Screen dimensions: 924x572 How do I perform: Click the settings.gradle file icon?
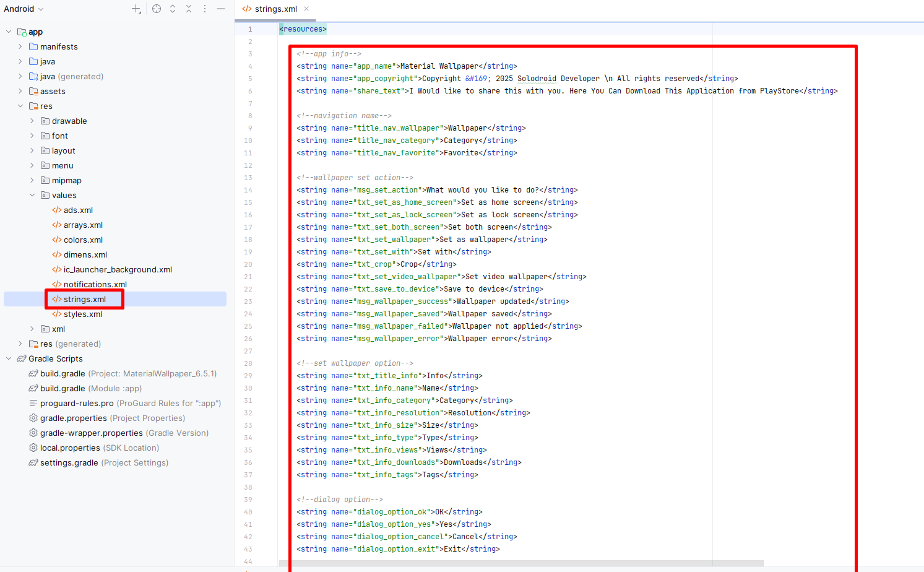[x=33, y=462]
